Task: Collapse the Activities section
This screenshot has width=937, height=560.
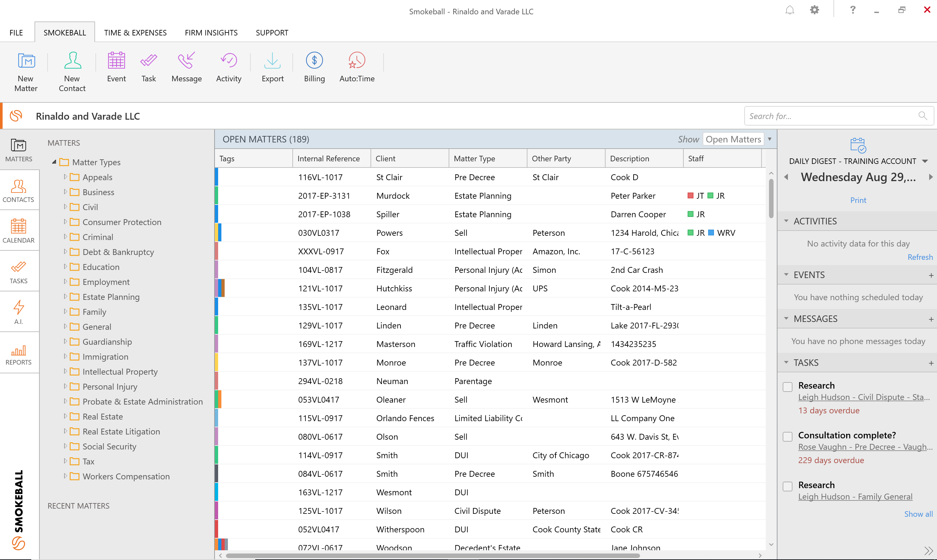Action: [x=786, y=221]
